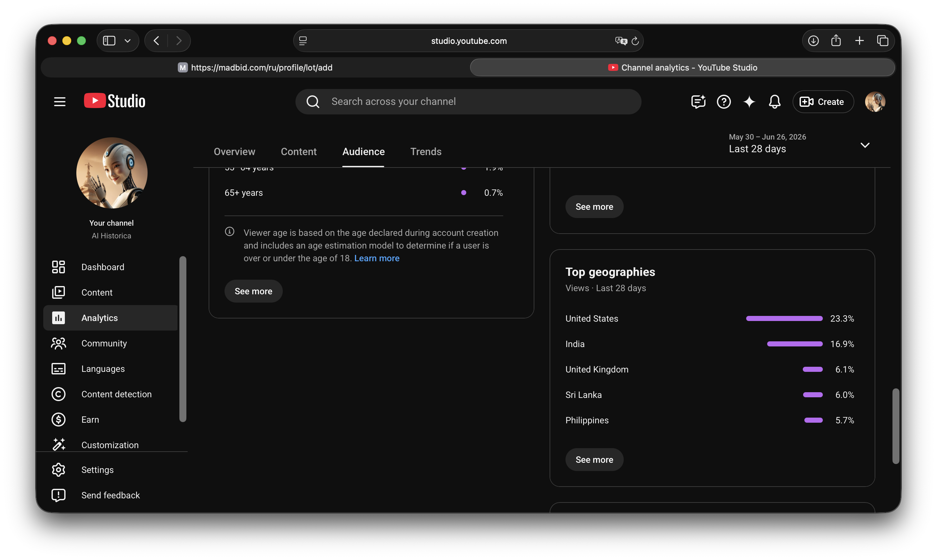Open Content in the sidebar

tap(110, 292)
